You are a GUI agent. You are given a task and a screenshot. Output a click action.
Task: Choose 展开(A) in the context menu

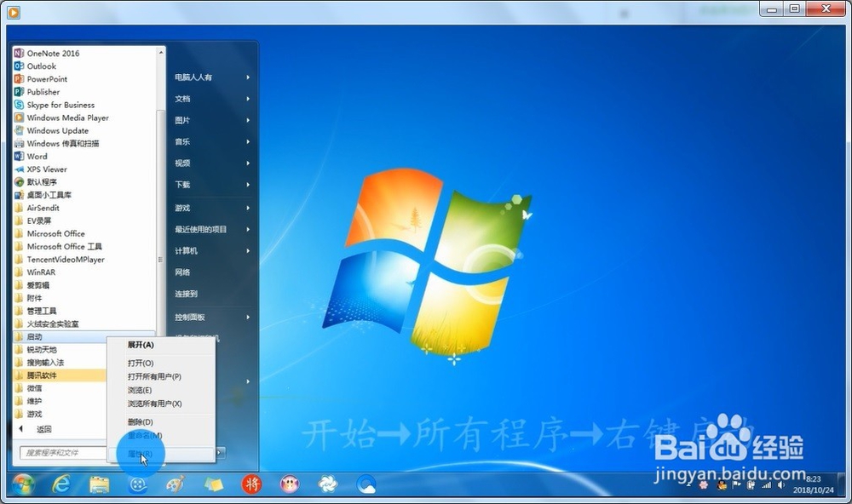click(161, 345)
